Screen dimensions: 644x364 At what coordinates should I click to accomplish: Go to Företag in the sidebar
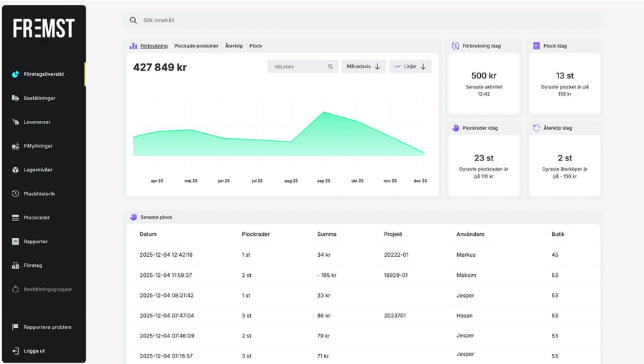pos(32,265)
